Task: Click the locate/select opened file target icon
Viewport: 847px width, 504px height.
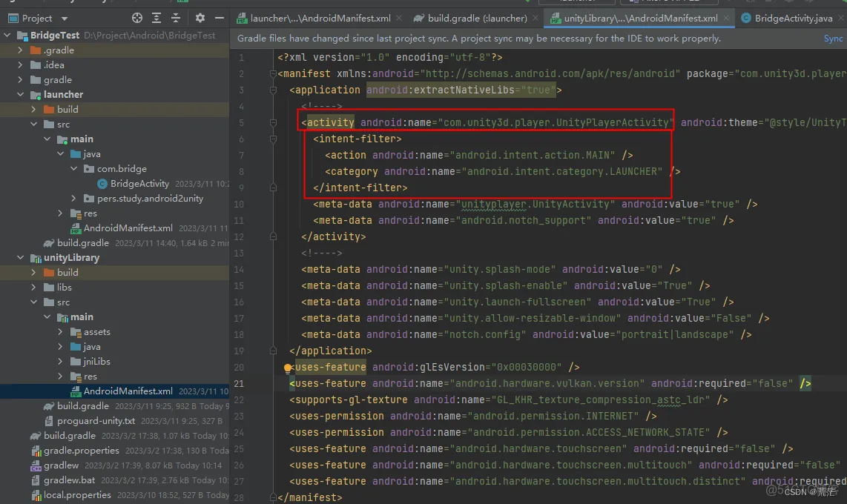Action: 137,19
